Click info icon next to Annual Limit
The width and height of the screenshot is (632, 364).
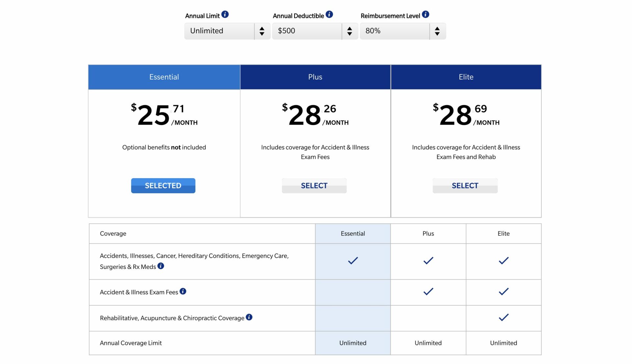pyautogui.click(x=225, y=14)
